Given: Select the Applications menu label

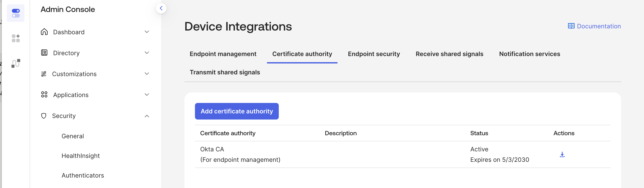Looking at the screenshot, I should [71, 95].
